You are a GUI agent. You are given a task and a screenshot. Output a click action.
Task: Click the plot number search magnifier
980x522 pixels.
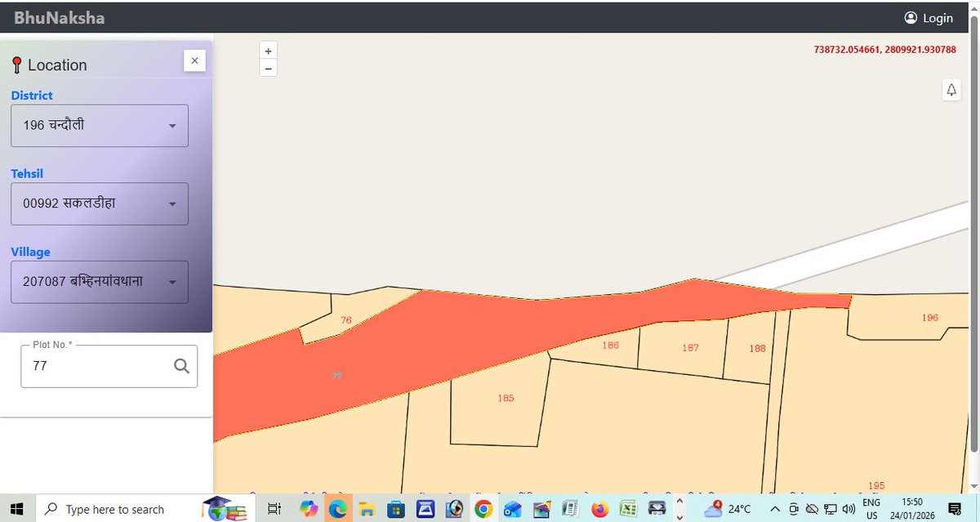pos(181,366)
